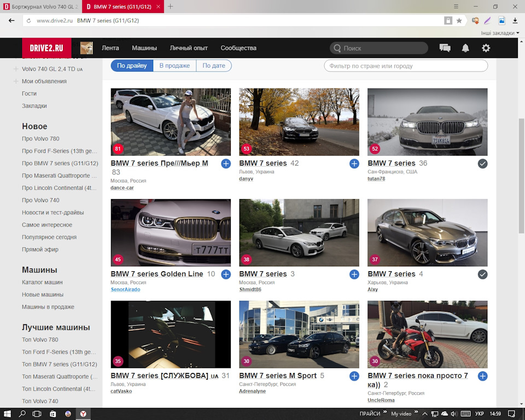Viewport: 525px width, 420px height.
Task: Expand the My video toolbar chevron
Action: (416, 412)
